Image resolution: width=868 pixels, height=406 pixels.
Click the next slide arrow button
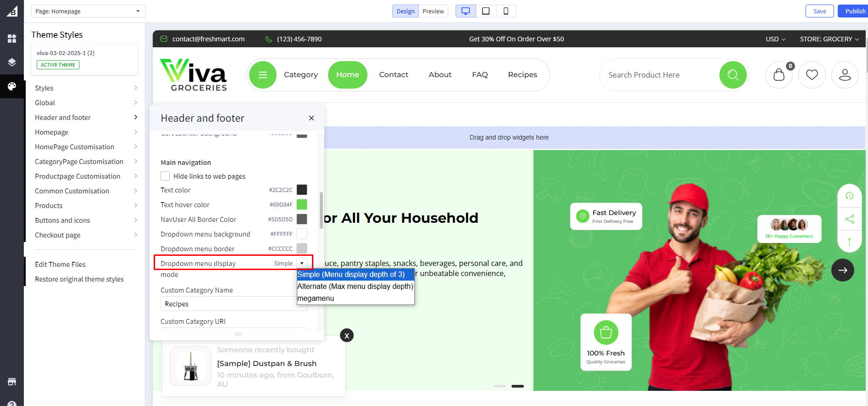pos(842,270)
